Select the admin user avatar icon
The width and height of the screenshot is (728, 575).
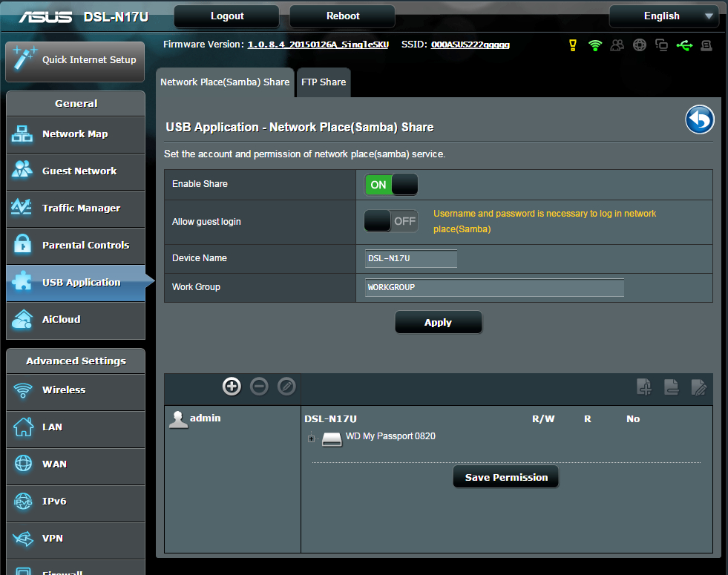178,419
